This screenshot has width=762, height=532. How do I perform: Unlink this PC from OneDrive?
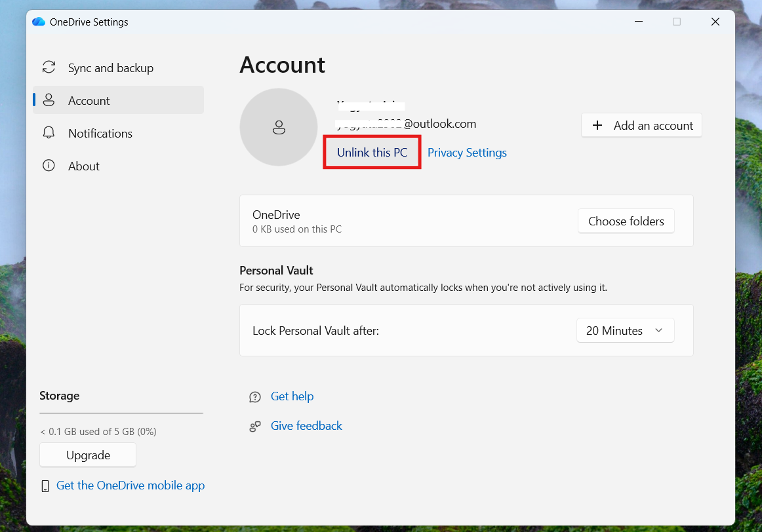click(372, 152)
